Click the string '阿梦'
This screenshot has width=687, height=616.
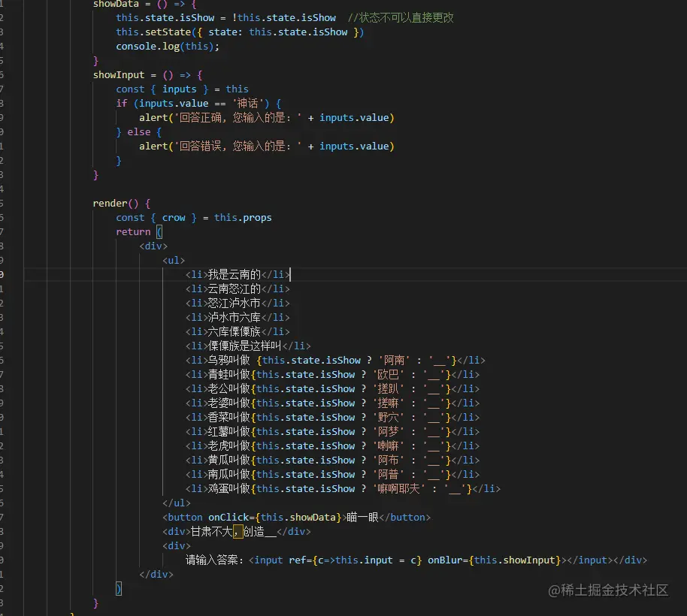point(388,432)
